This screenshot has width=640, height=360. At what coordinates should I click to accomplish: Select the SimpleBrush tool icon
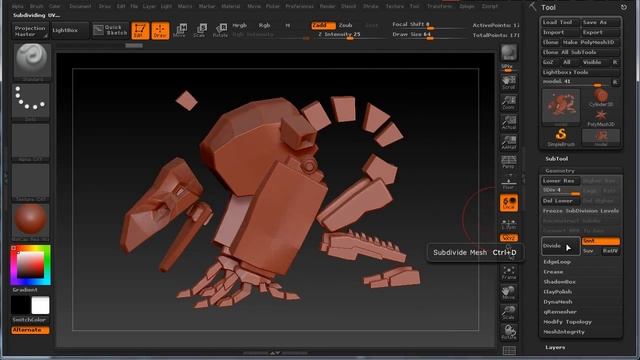[561, 138]
